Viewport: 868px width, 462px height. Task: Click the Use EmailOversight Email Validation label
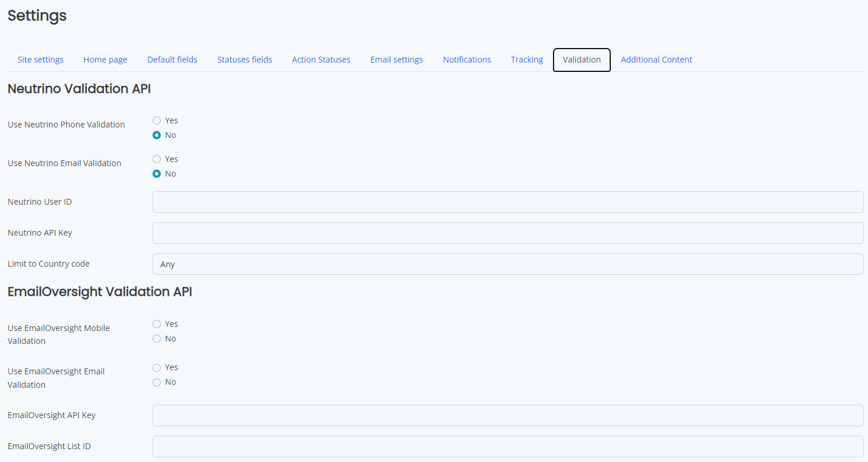click(56, 378)
